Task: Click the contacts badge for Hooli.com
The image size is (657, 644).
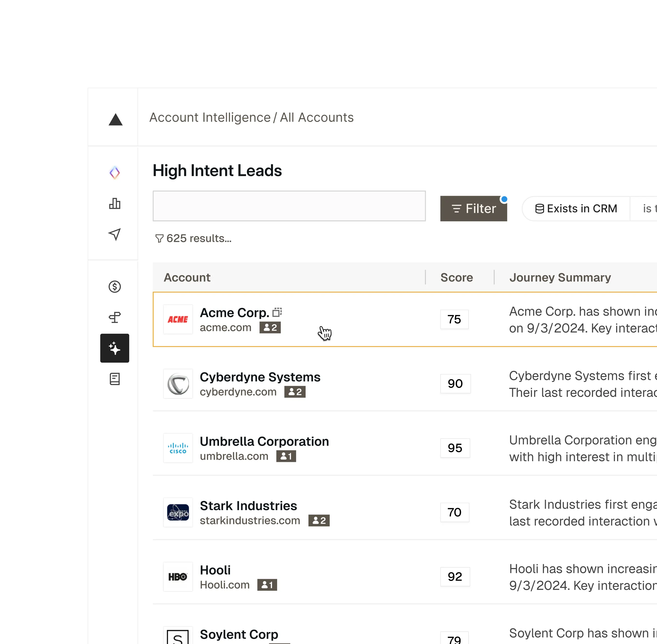Action: pos(267,585)
